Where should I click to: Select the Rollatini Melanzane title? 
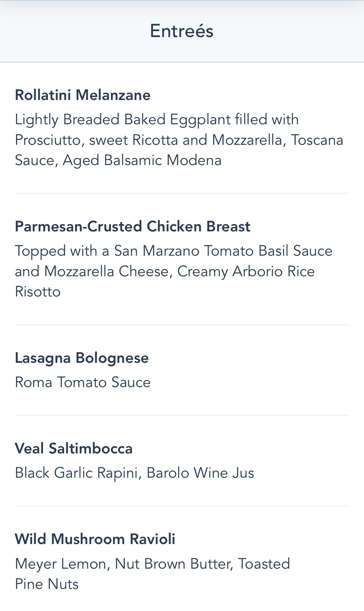click(83, 95)
